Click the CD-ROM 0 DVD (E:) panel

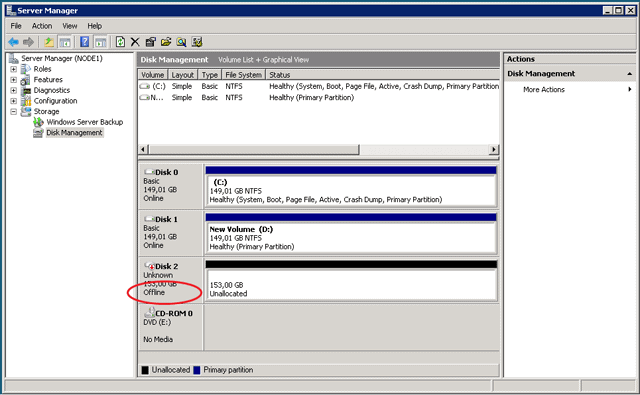[171, 327]
